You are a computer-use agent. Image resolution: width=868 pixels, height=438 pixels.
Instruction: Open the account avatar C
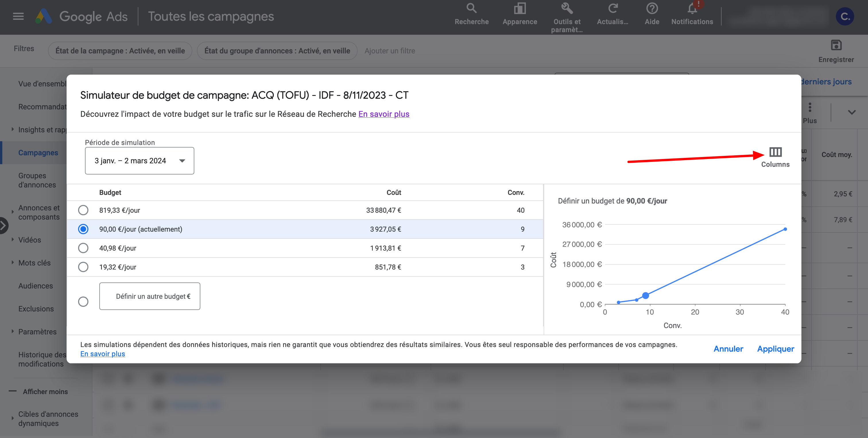tap(845, 16)
